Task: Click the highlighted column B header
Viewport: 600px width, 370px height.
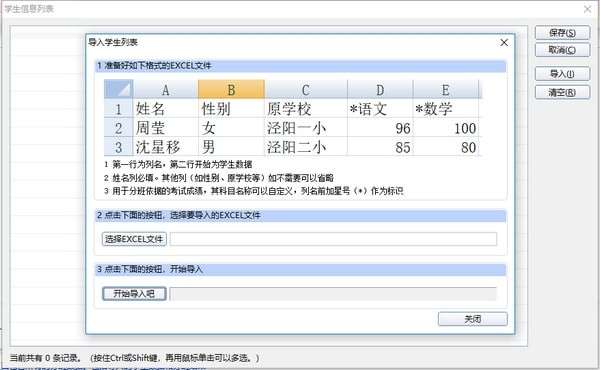Action: point(231,90)
